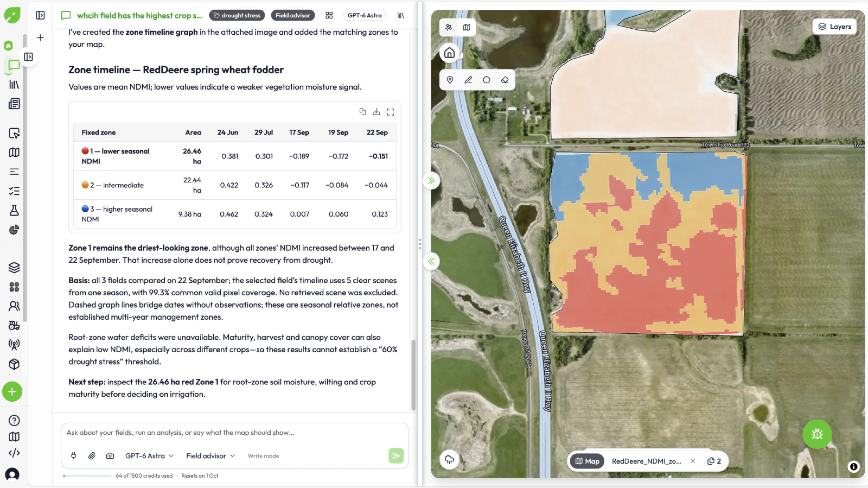
Task: Click the map home button
Action: pos(449,53)
